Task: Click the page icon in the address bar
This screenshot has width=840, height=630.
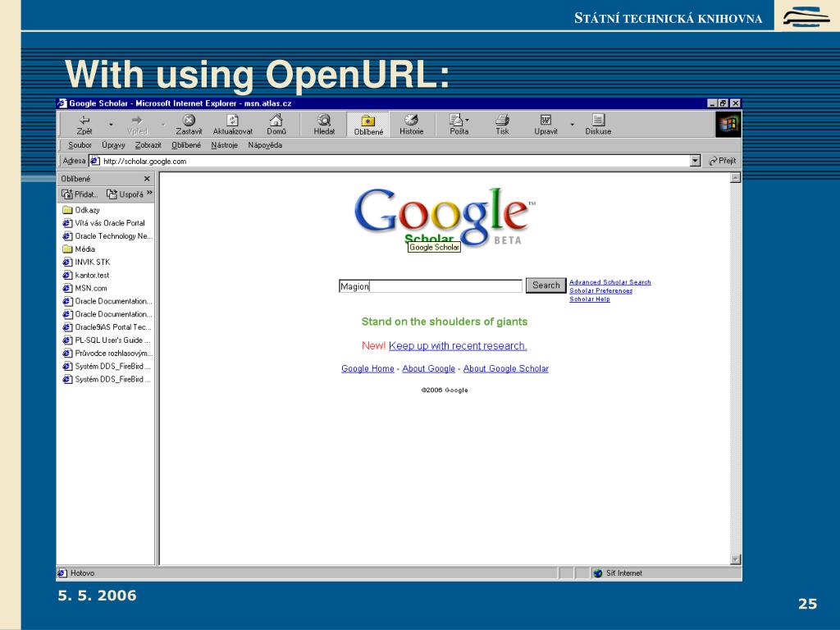Action: tap(95, 161)
